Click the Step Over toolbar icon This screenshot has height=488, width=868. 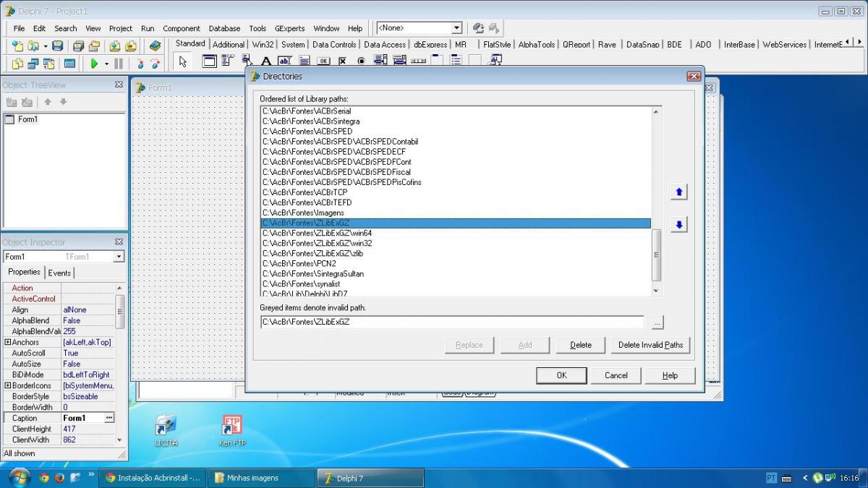coord(154,64)
